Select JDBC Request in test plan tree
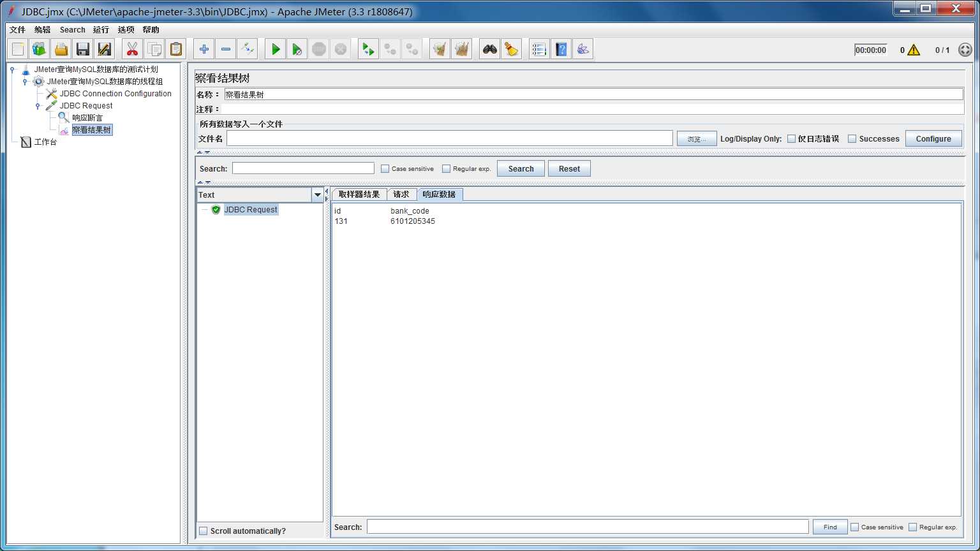980x551 pixels. click(86, 106)
